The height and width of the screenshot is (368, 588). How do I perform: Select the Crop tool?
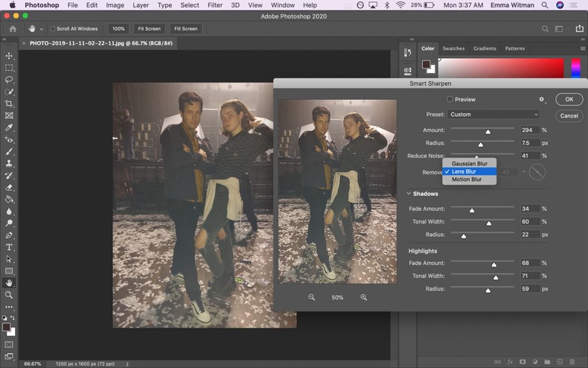point(9,104)
